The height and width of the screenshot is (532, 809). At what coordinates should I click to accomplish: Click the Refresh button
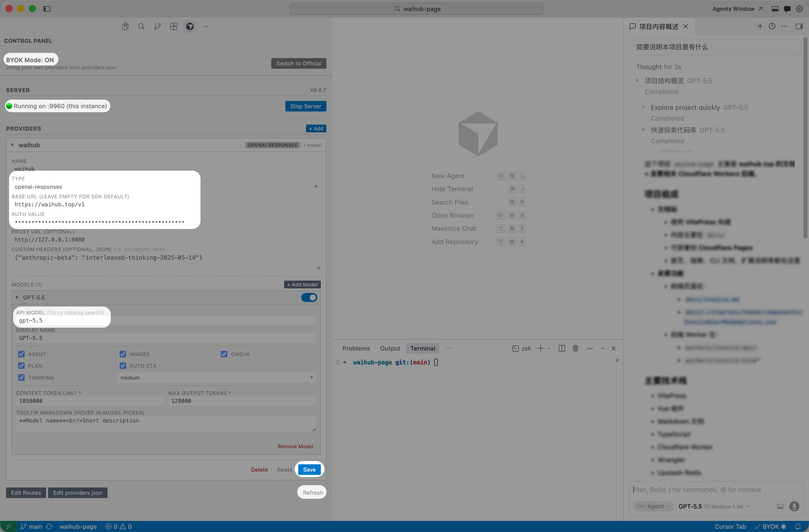(313, 493)
